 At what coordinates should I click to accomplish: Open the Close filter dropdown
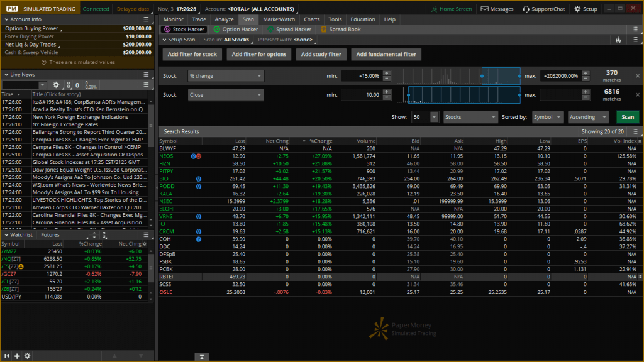(226, 95)
